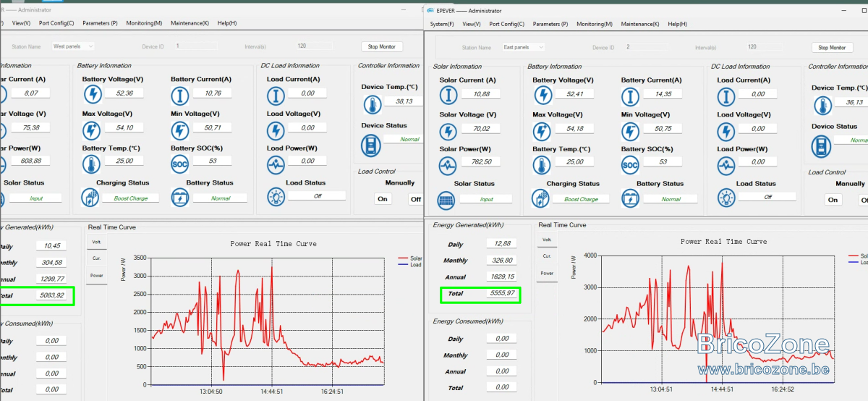This screenshot has width=868, height=401.
Task: Click Load Status bulb icon in East panels window
Action: [726, 198]
